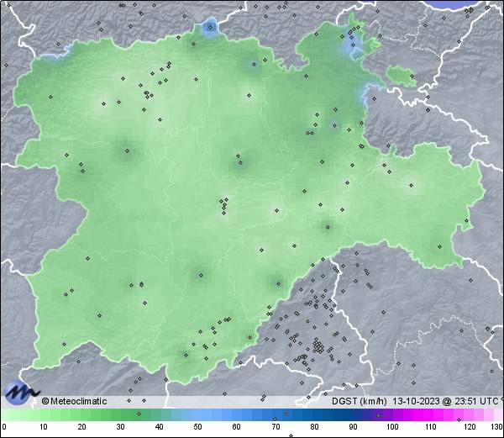Click the 120 value on the scale
Screen dimensions: 504x438
click(470, 427)
